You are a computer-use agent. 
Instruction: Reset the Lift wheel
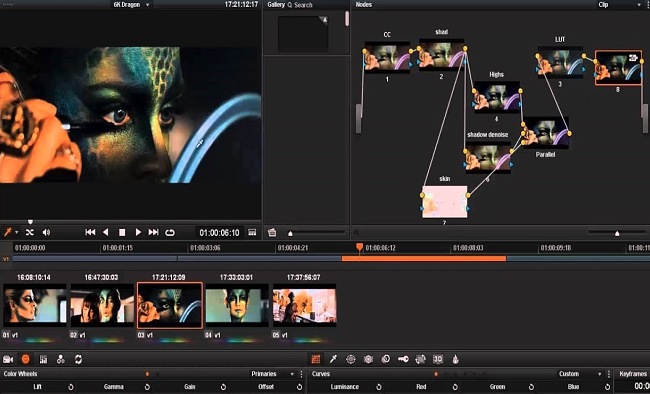70,387
